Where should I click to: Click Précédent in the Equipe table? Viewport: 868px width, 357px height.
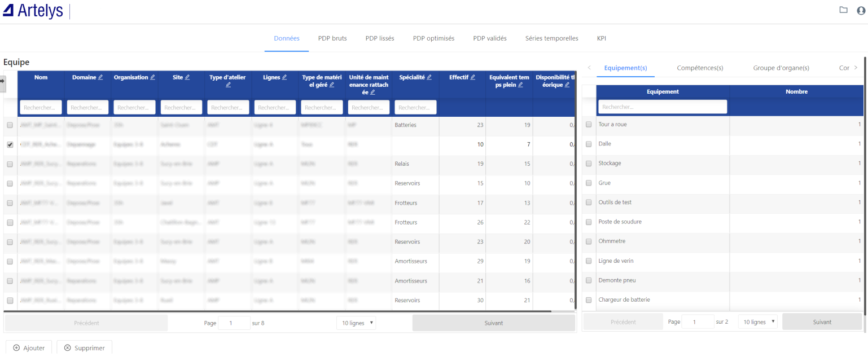coord(86,323)
